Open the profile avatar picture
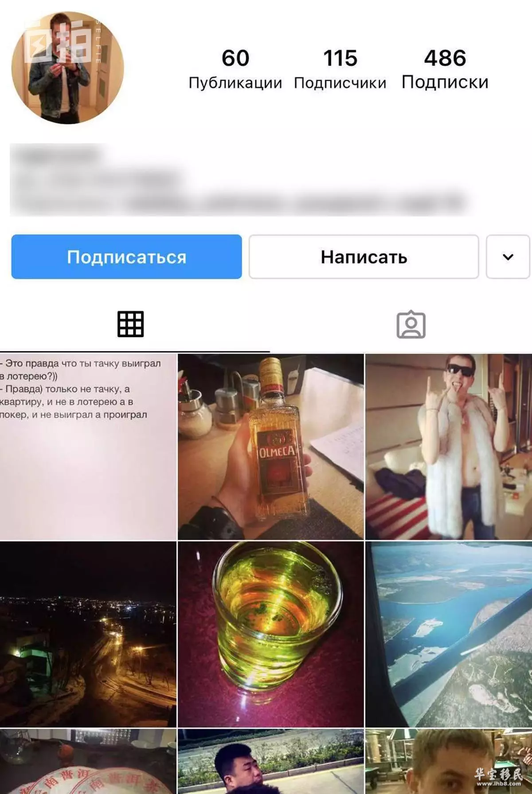 (68, 68)
